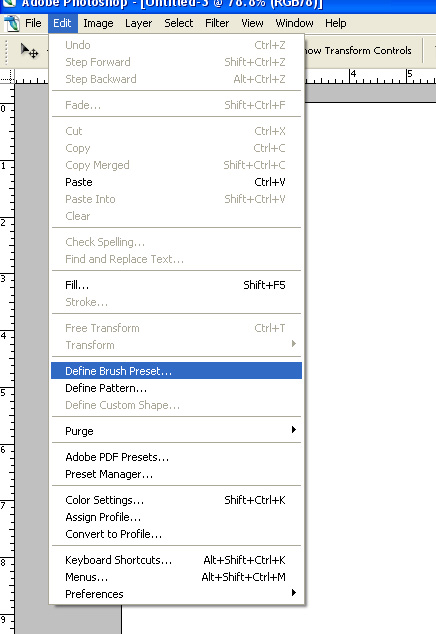This screenshot has height=634, width=436.
Task: Open Keyboard Shortcuts... dialog
Action: (x=176, y=560)
